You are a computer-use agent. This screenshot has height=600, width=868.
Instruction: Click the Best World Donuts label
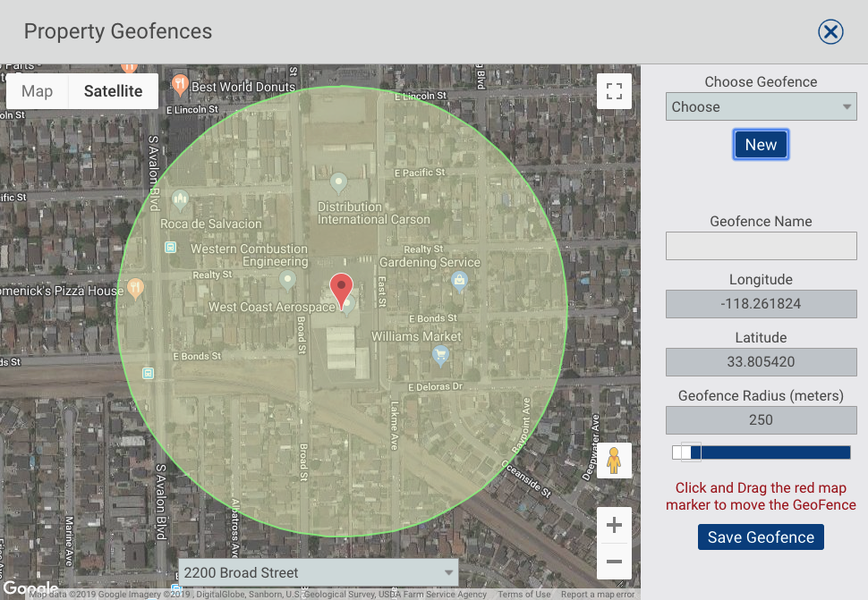(x=243, y=87)
